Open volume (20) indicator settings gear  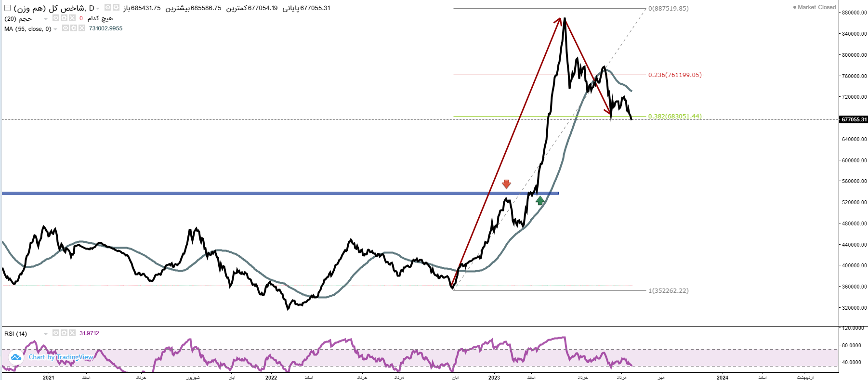(x=64, y=18)
